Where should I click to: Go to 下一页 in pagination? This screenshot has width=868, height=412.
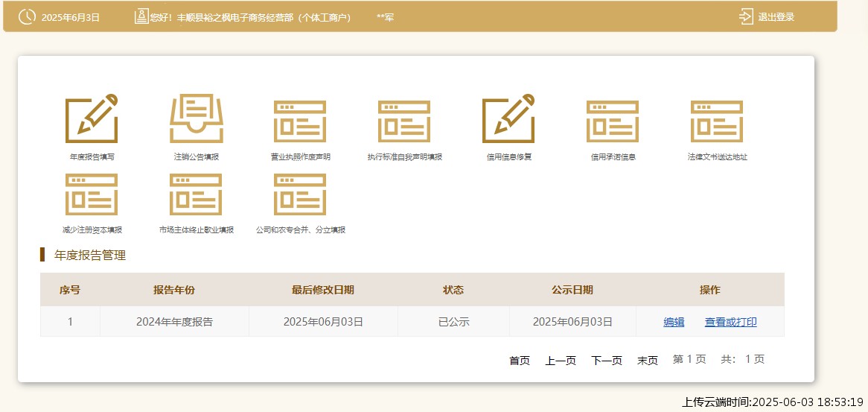pyautogui.click(x=607, y=361)
